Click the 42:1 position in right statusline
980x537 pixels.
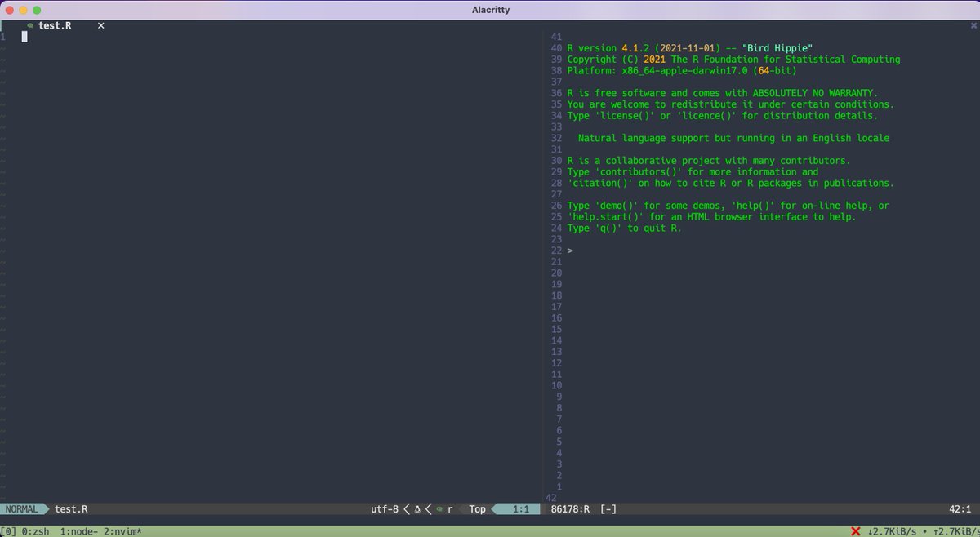point(959,509)
